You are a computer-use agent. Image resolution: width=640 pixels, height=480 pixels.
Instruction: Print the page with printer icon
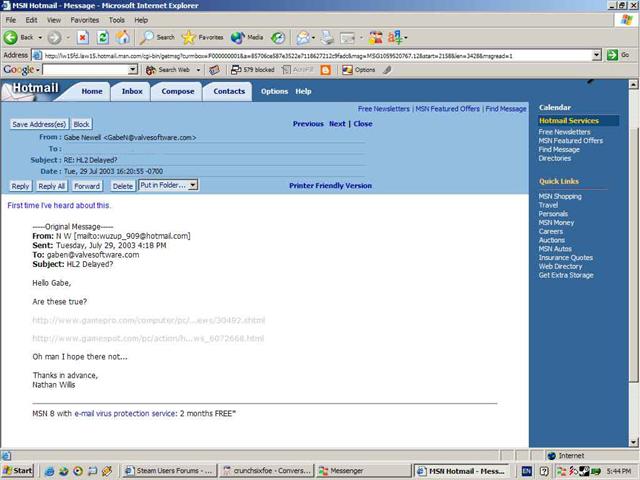327,38
